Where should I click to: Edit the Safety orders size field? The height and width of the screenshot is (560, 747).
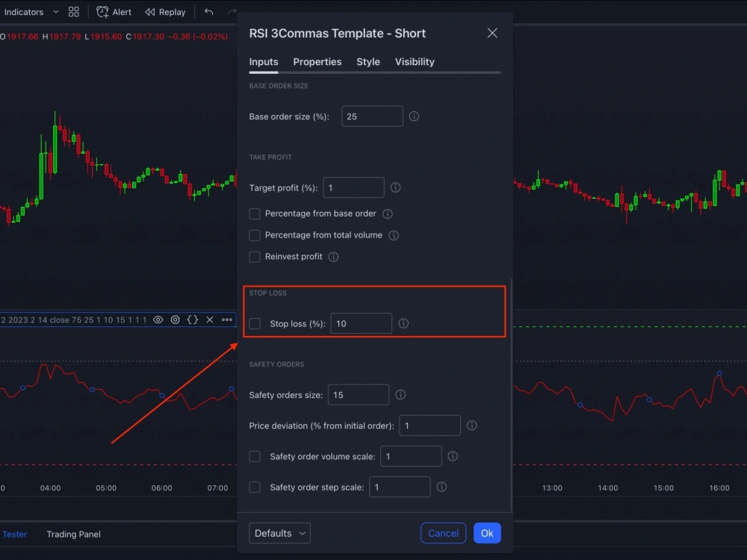(359, 395)
